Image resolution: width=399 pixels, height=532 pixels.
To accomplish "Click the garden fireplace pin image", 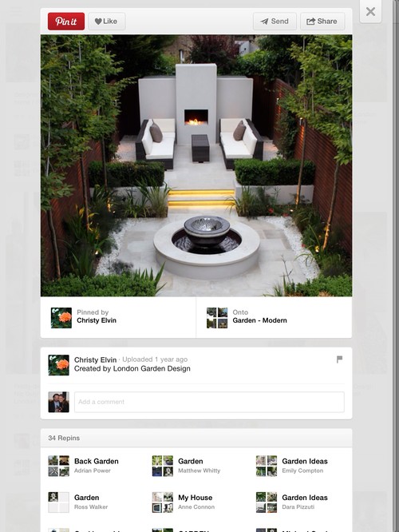I will click(196, 165).
